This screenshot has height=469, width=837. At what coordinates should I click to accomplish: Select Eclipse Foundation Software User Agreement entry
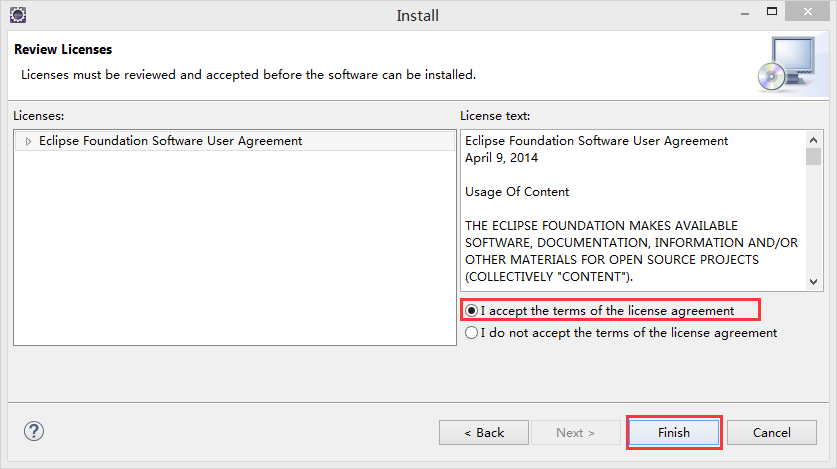point(170,141)
